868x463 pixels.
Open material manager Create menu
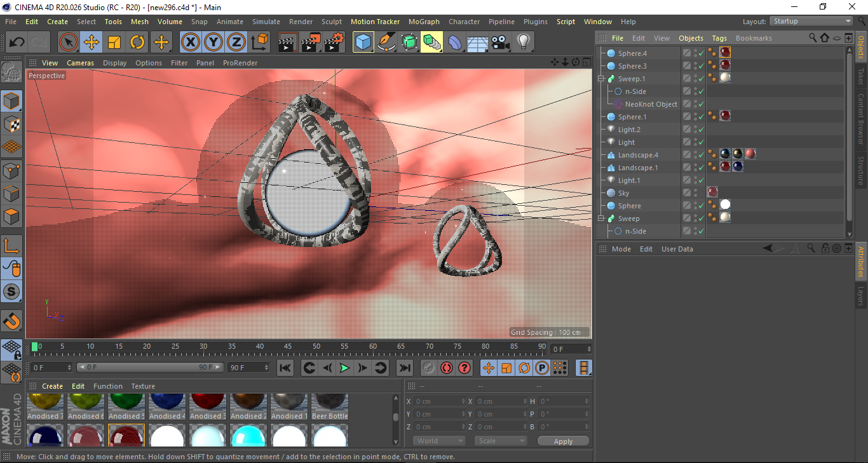pyautogui.click(x=53, y=386)
